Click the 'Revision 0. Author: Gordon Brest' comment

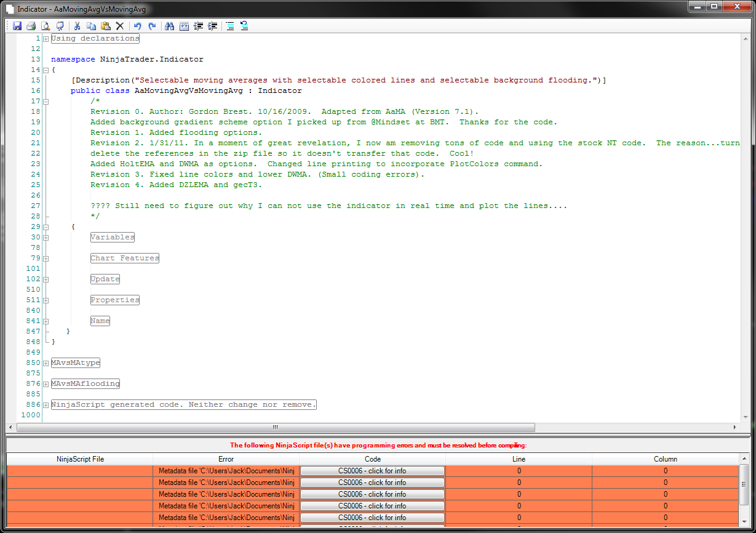pos(284,112)
